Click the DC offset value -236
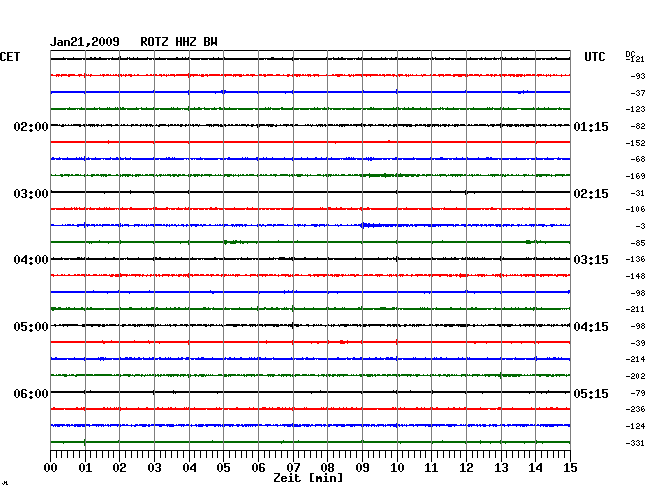 point(635,409)
